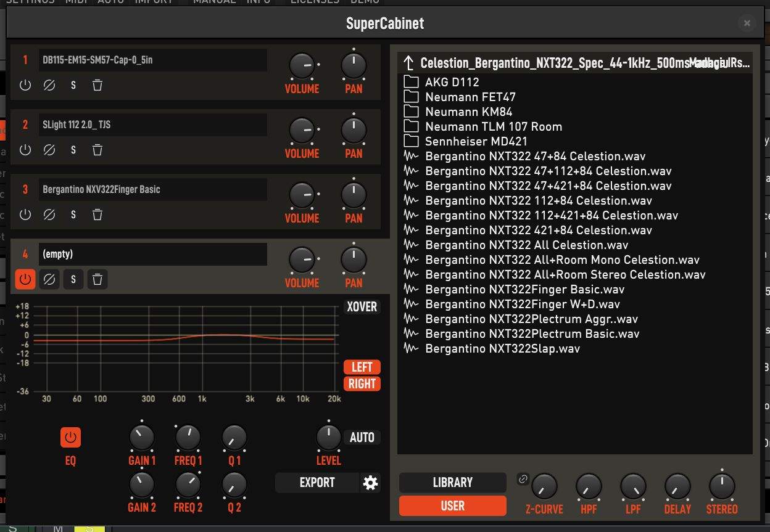Click the STEREO knob
The height and width of the screenshot is (532, 770).
722,487
